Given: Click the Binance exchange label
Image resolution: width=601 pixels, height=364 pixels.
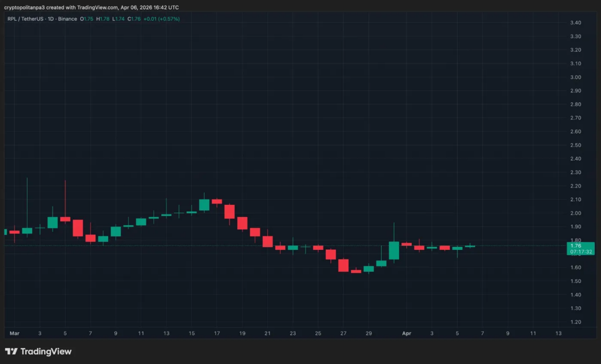Looking at the screenshot, I should click(x=67, y=19).
